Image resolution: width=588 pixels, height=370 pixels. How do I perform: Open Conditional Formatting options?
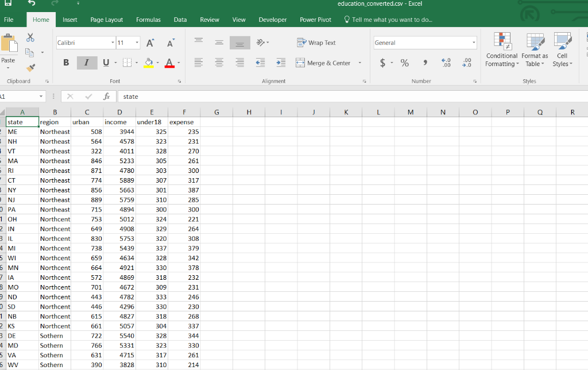pyautogui.click(x=502, y=49)
